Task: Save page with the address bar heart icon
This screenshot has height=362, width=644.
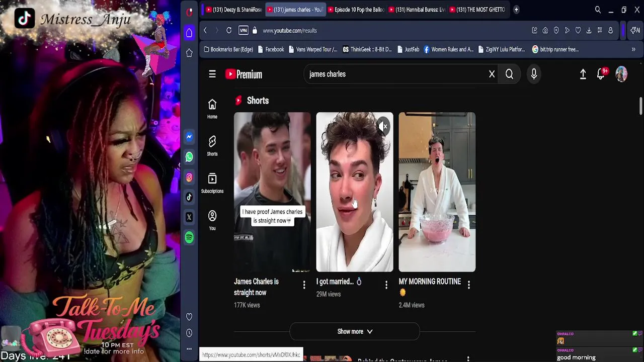Action: pos(578,31)
